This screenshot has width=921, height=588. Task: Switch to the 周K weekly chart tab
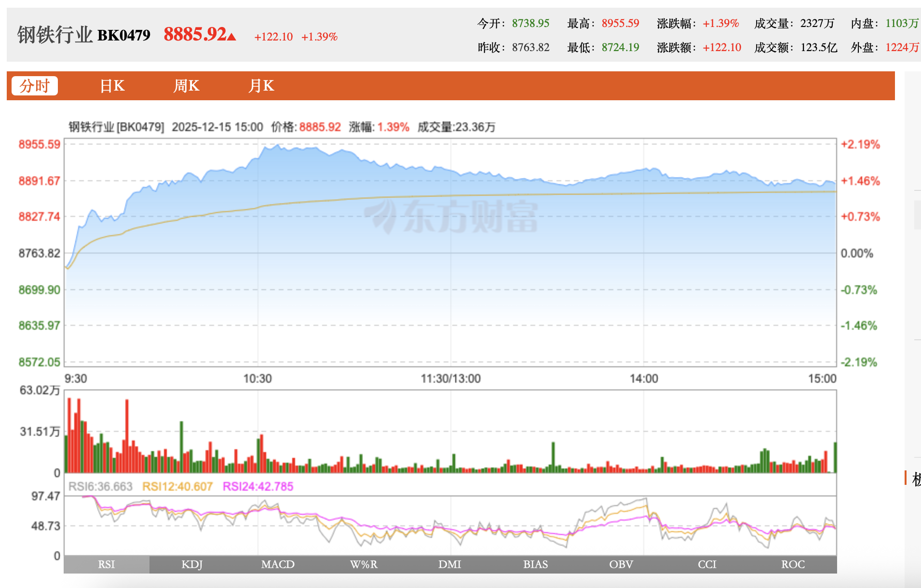click(187, 86)
